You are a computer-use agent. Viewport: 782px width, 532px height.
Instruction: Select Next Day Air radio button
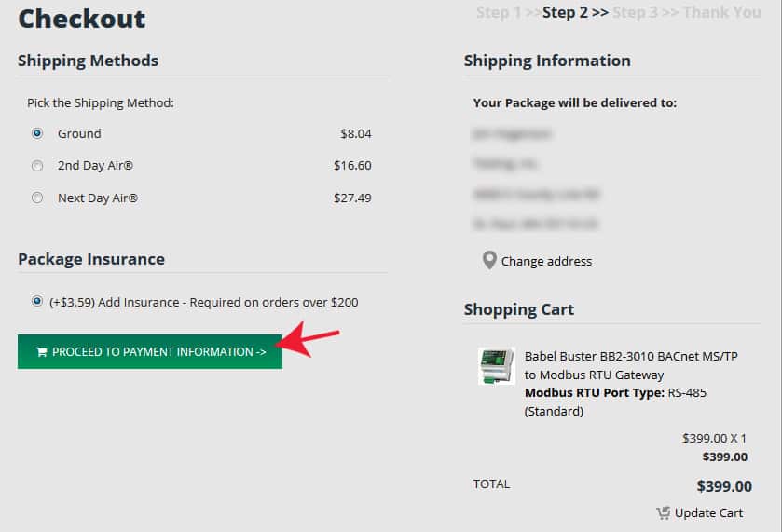click(37, 198)
